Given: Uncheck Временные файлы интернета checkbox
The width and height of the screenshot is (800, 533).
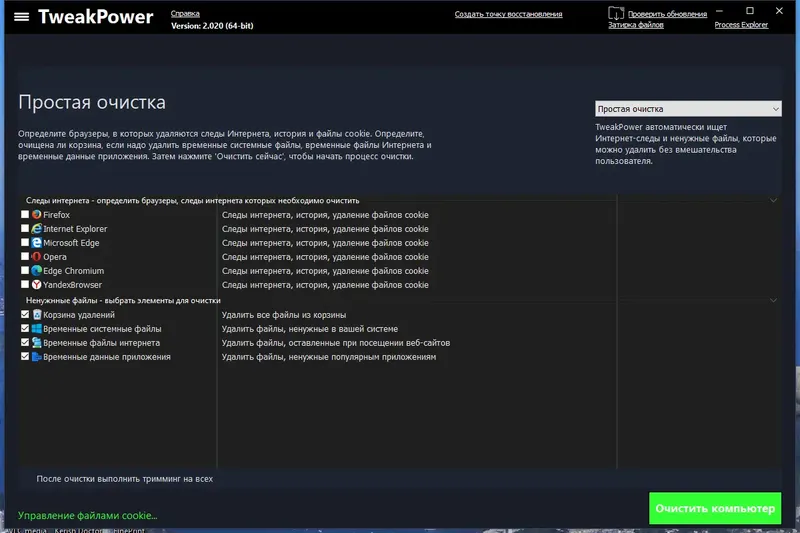Looking at the screenshot, I should [x=24, y=342].
